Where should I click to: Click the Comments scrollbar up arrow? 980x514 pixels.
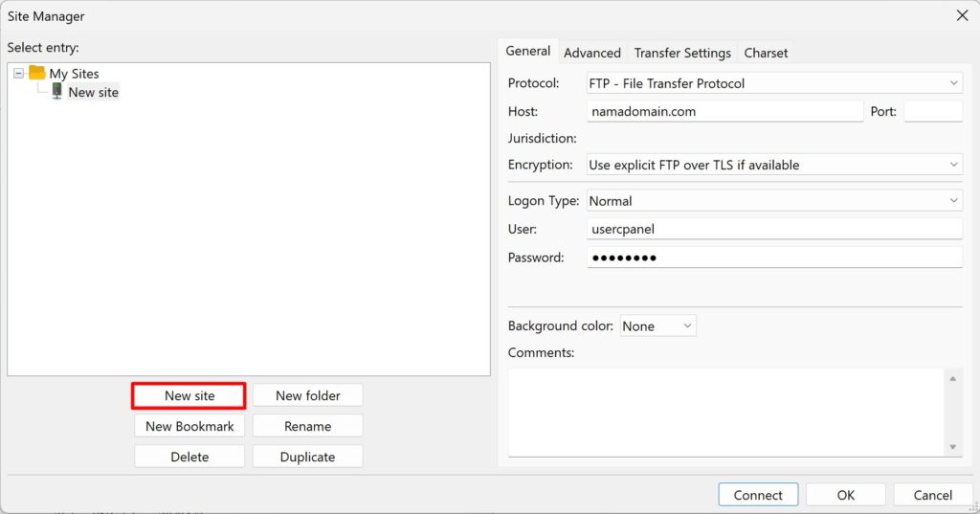(x=952, y=378)
